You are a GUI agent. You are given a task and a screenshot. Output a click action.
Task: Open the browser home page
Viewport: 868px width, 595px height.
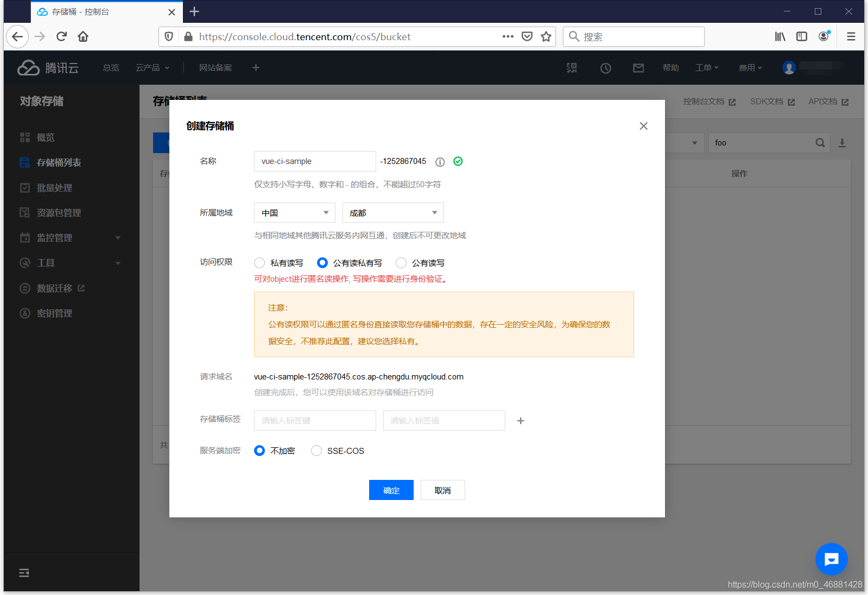click(83, 36)
